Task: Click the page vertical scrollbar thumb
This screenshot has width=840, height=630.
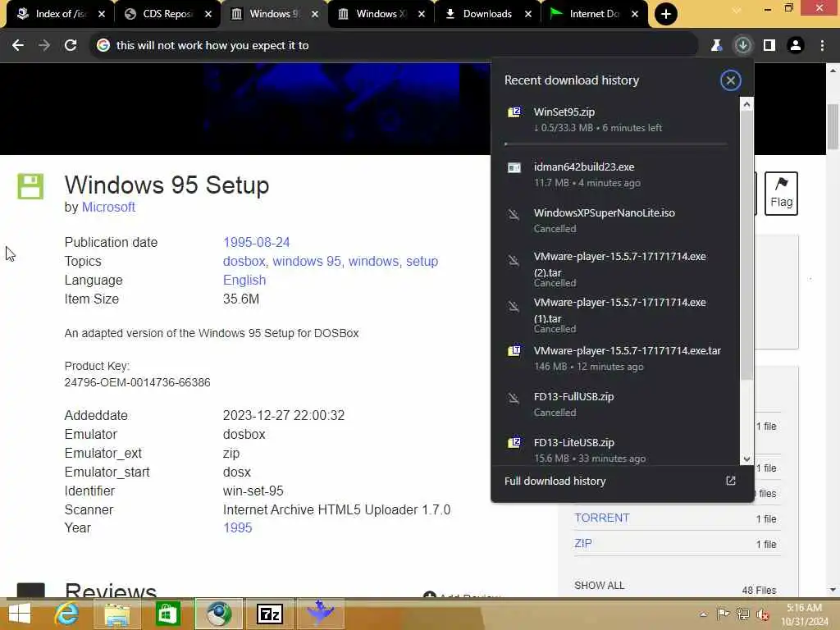Action: coord(833,126)
